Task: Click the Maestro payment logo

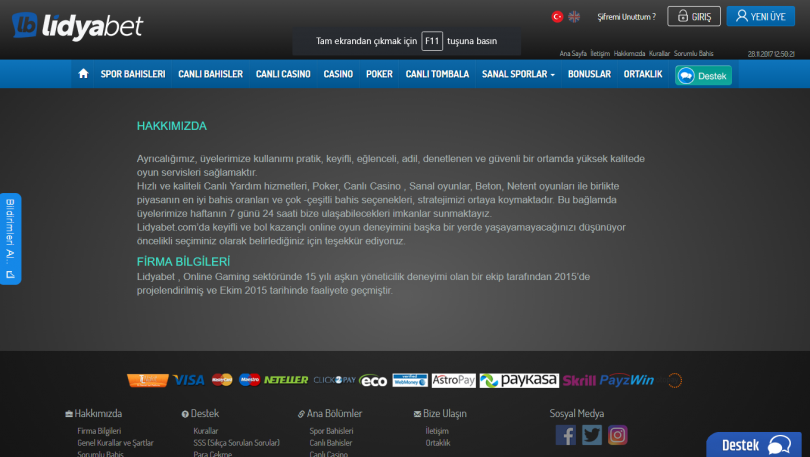Action: [x=250, y=380]
